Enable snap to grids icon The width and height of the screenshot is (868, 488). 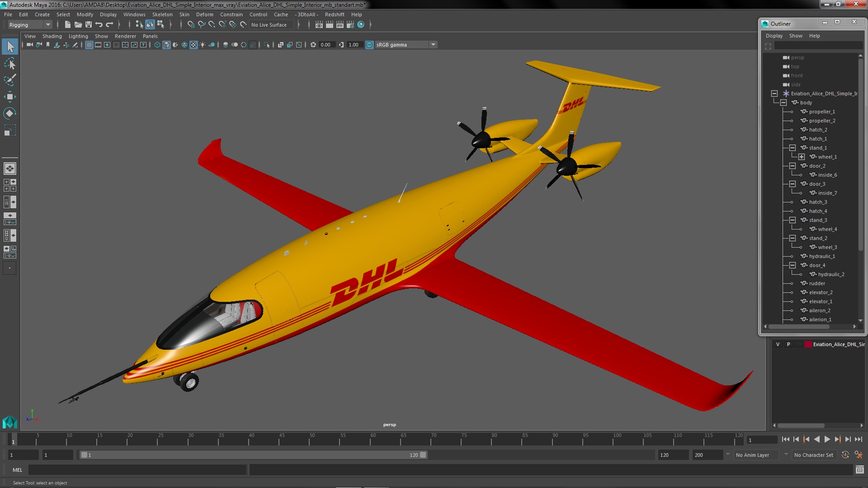tap(191, 25)
